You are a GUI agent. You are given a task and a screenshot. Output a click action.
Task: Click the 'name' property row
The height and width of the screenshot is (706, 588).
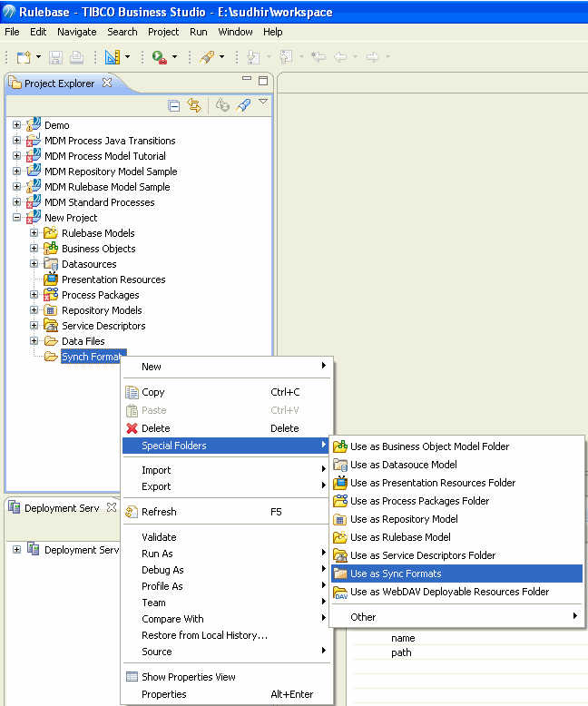pos(470,638)
